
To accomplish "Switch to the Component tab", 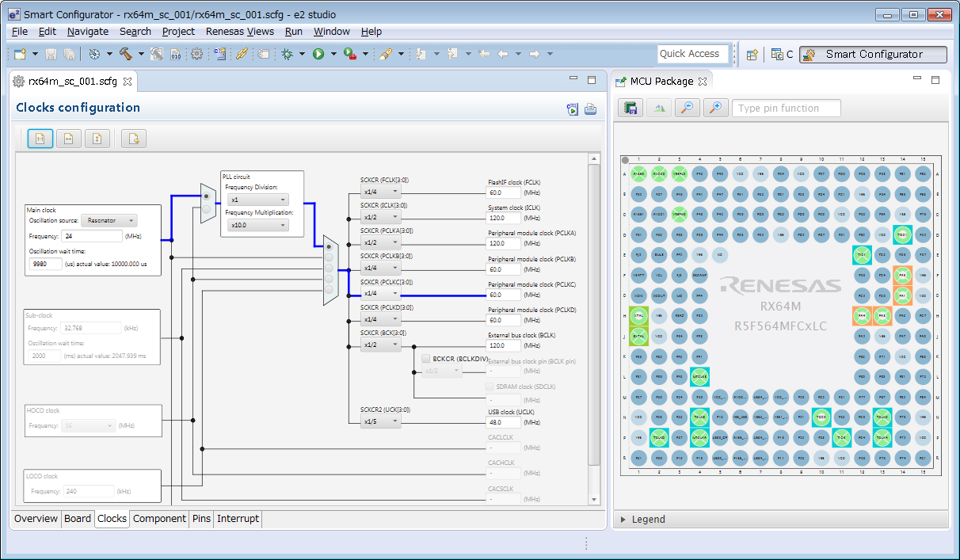I will [160, 519].
